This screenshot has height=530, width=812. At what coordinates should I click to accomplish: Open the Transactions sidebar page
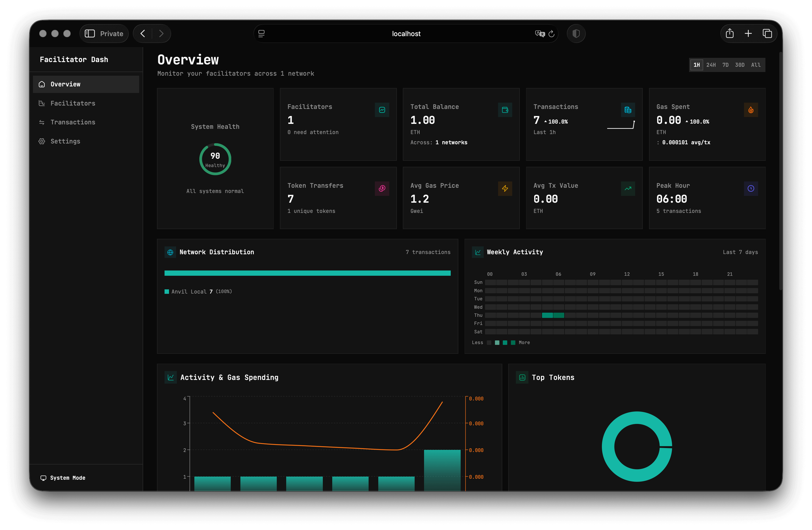click(x=73, y=122)
